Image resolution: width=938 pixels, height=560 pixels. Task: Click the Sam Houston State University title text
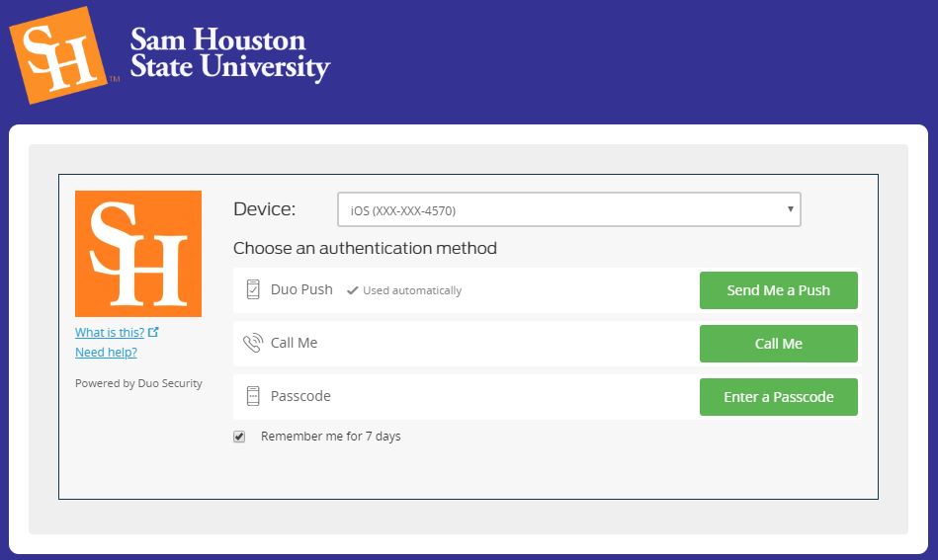point(229,53)
